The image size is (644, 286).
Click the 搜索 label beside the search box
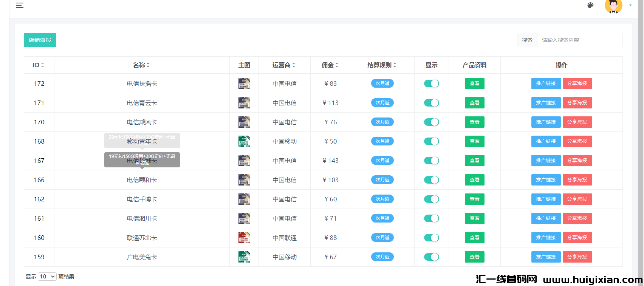(x=527, y=40)
